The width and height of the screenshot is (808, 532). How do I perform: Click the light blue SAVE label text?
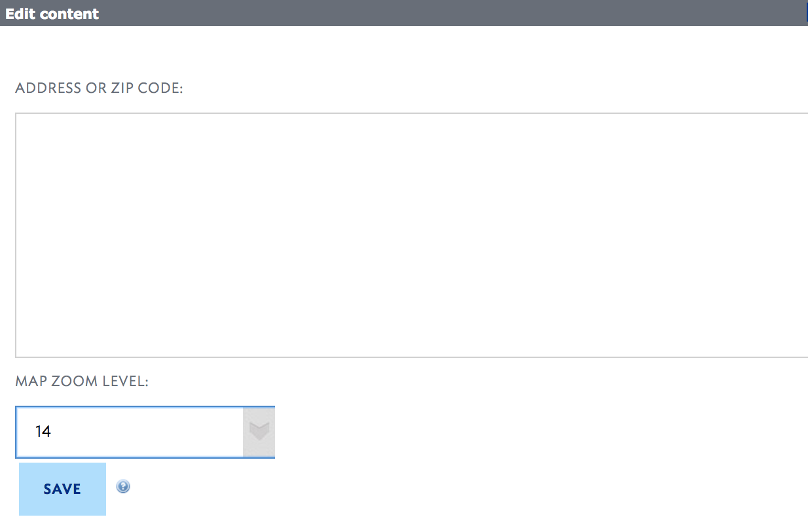tap(62, 489)
